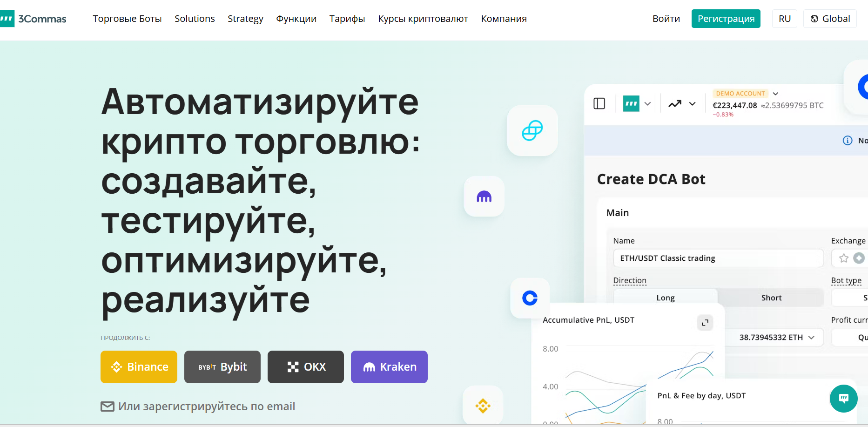Select the Long direction option
The height and width of the screenshot is (427, 868).
pos(665,298)
